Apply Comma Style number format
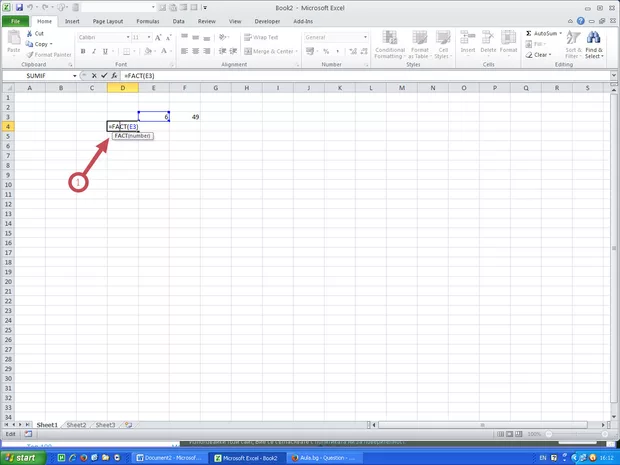 pos(337,51)
